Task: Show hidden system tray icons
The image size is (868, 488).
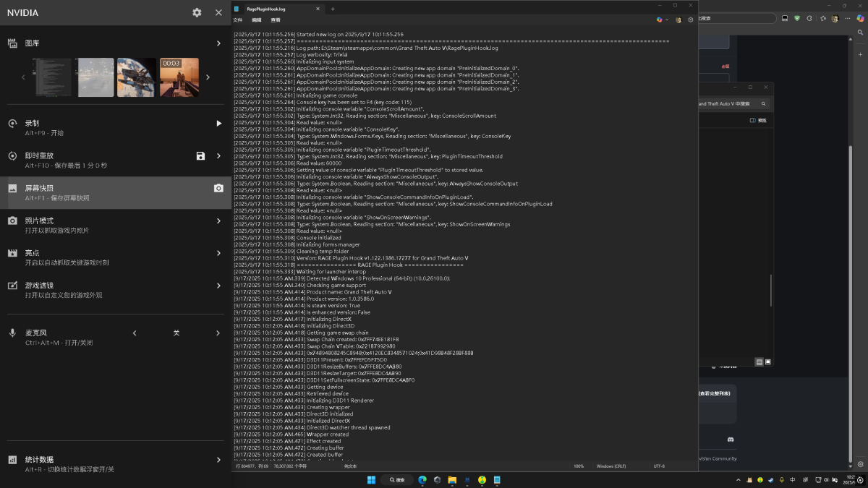Action: 740,480
